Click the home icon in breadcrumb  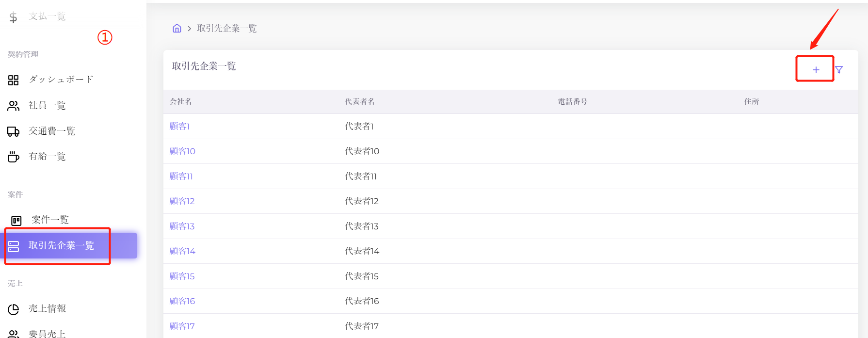pos(177,29)
